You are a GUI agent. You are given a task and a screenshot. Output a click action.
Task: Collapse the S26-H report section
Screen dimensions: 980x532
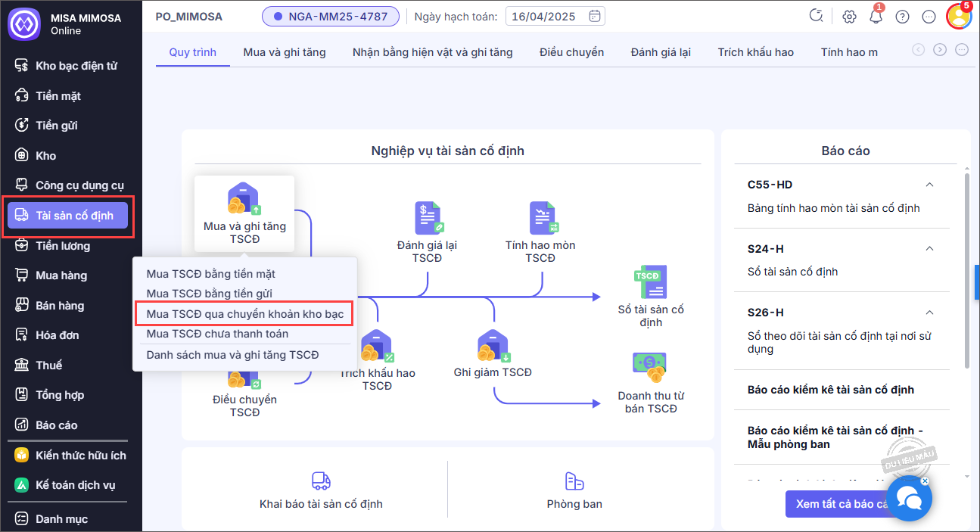[930, 313]
